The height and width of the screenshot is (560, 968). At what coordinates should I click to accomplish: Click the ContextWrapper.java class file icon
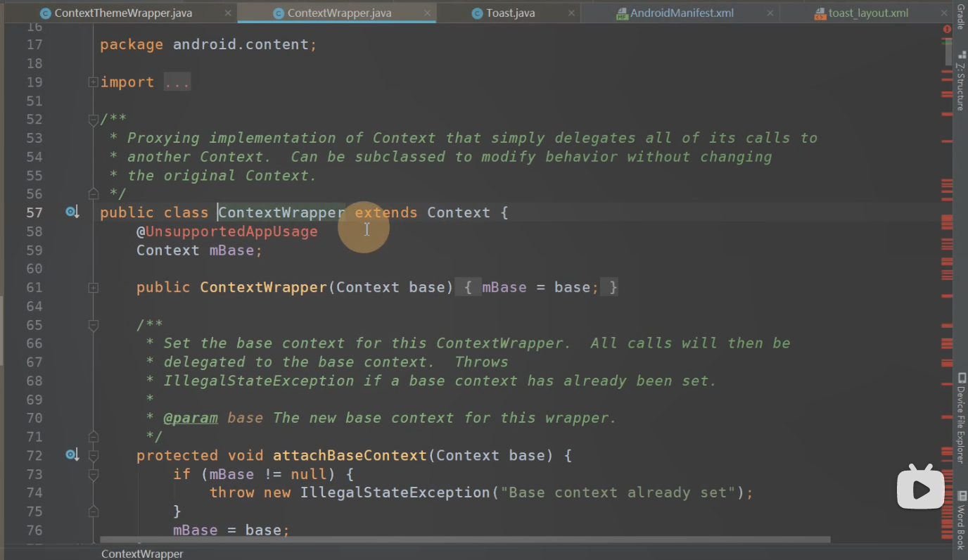(279, 13)
